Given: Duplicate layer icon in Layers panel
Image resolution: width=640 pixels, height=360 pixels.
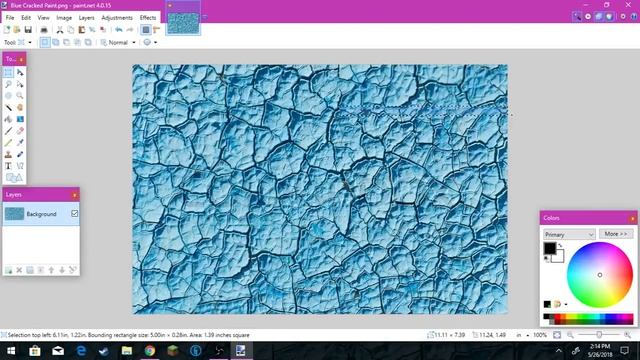Looking at the screenshot, I should [30, 270].
